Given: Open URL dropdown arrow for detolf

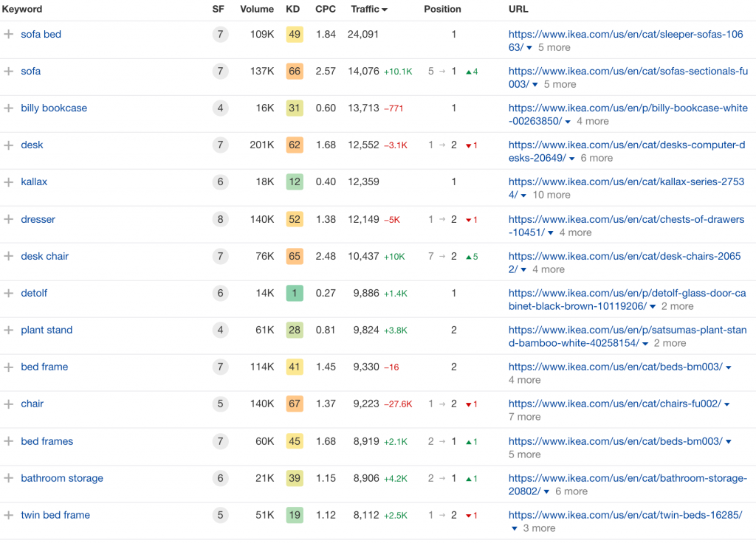Looking at the screenshot, I should tap(653, 306).
